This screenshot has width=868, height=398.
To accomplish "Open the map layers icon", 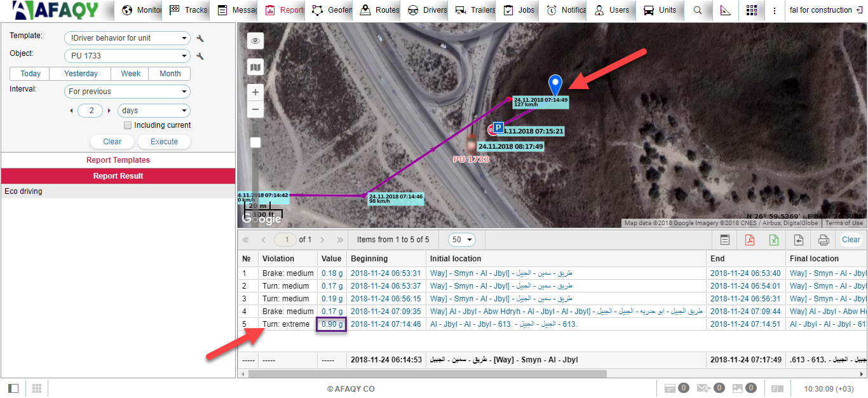I will [x=255, y=67].
